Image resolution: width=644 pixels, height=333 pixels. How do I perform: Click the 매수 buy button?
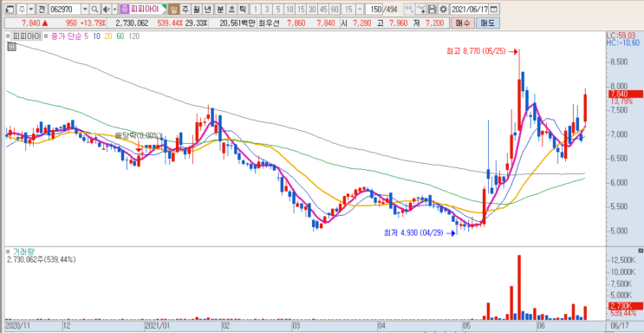[x=463, y=23]
